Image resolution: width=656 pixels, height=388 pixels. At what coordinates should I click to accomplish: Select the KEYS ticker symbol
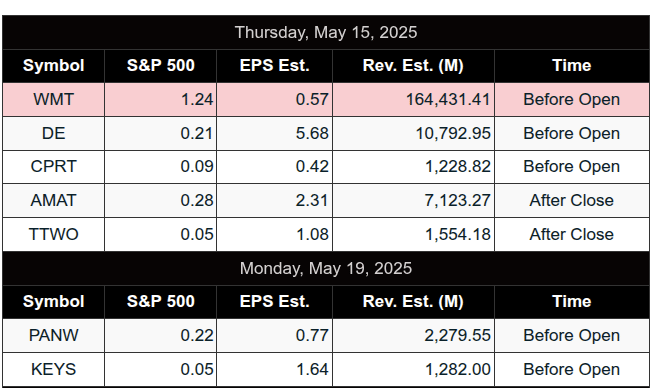click(54, 370)
